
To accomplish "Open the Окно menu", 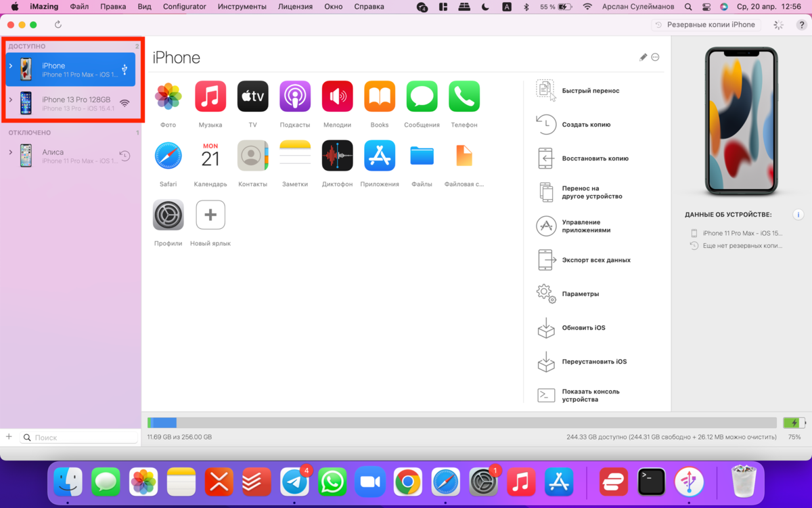I will point(333,7).
